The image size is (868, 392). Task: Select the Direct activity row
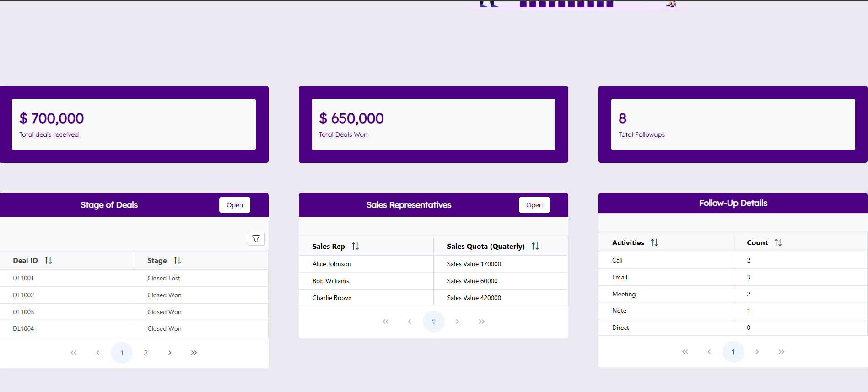733,328
